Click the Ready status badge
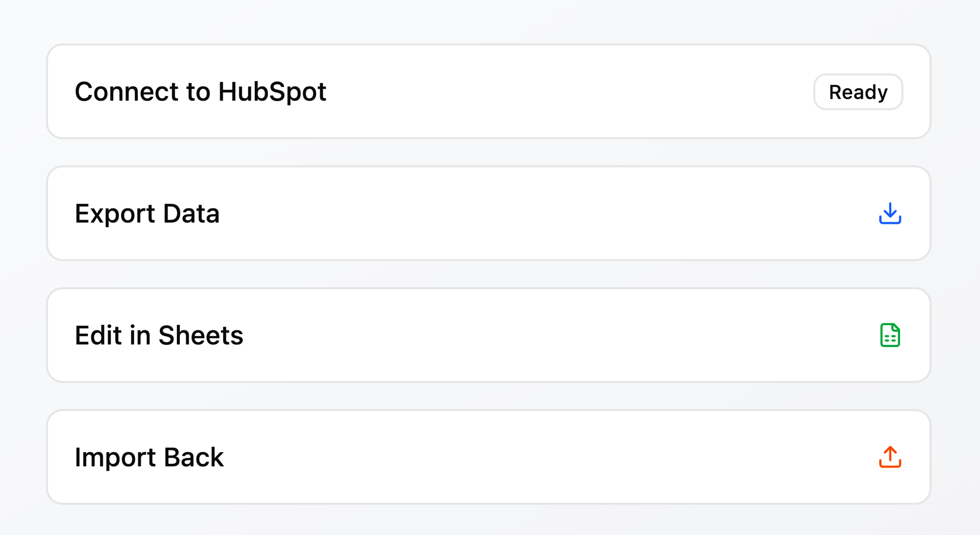The image size is (980, 535). click(x=858, y=92)
